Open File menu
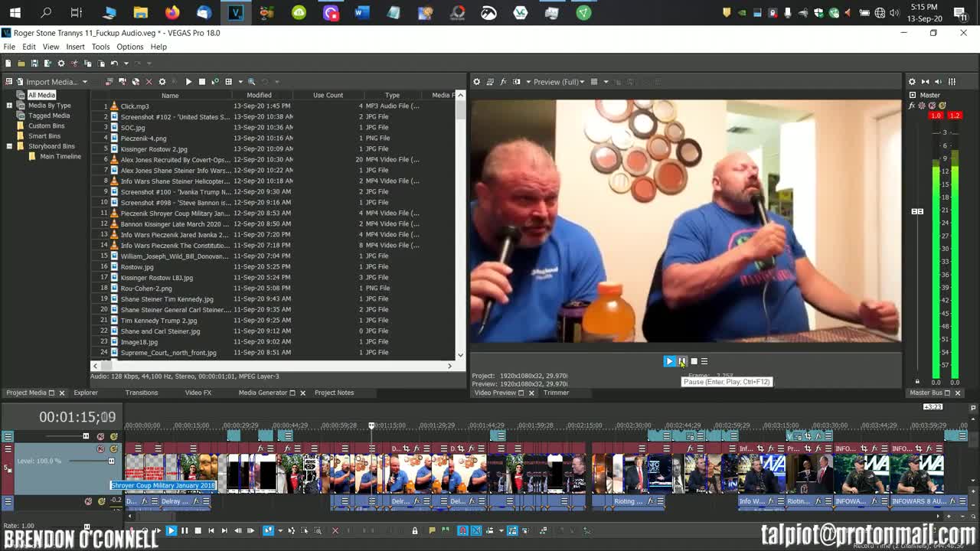Viewport: 980px width, 551px height. [x=9, y=47]
